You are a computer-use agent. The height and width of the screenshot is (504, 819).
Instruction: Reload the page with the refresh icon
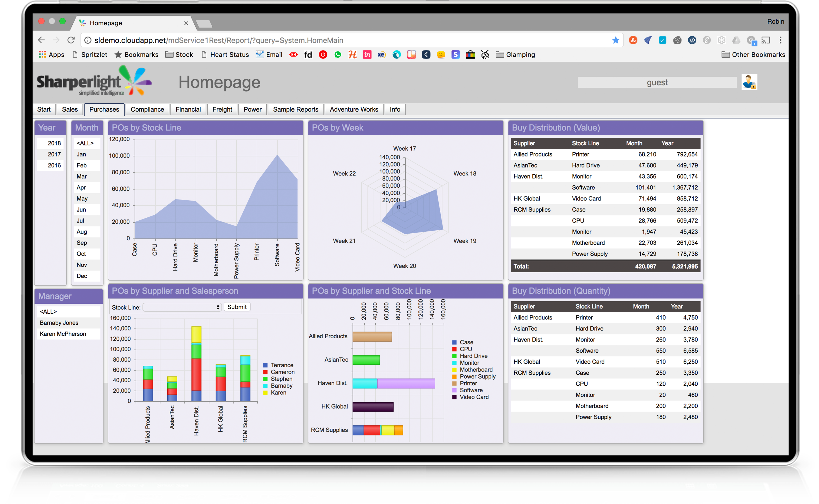[x=71, y=40]
